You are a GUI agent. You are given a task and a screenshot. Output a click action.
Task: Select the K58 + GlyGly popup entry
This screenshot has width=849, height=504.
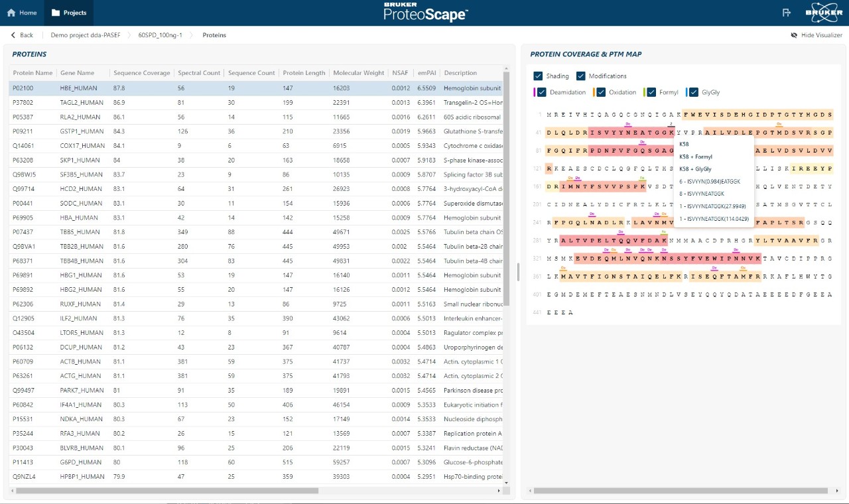coord(695,169)
